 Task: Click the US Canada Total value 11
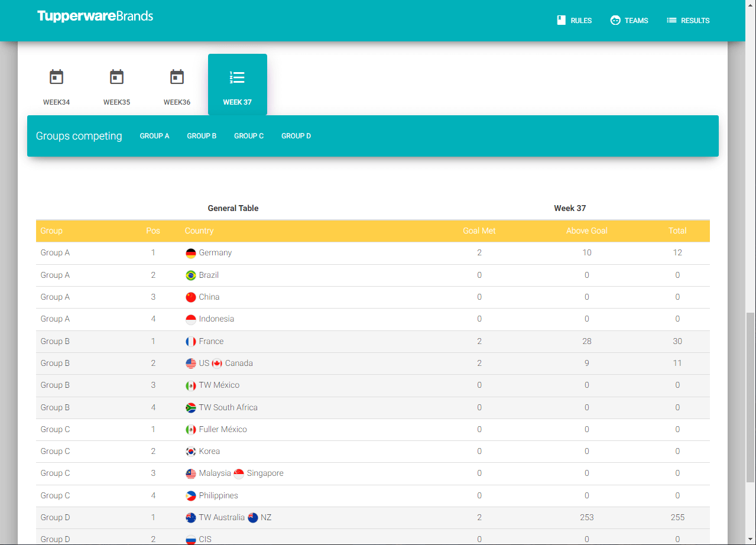677,364
